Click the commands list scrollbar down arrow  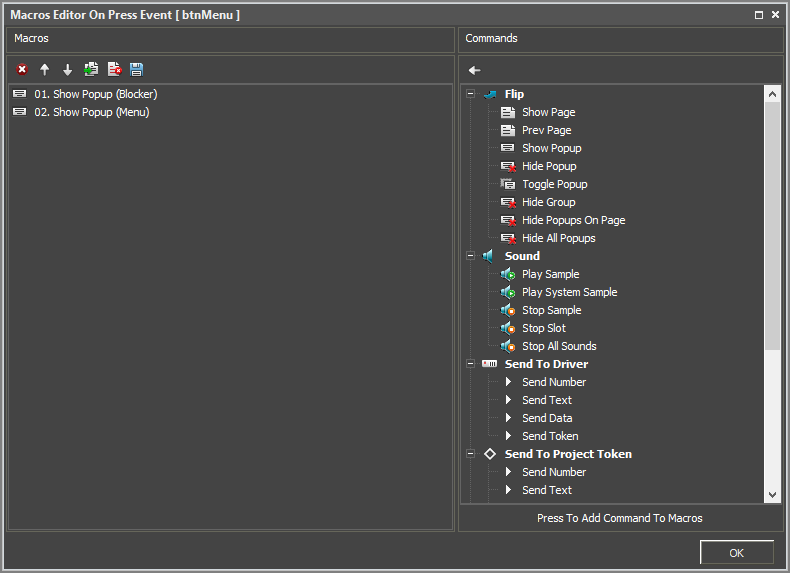point(772,494)
